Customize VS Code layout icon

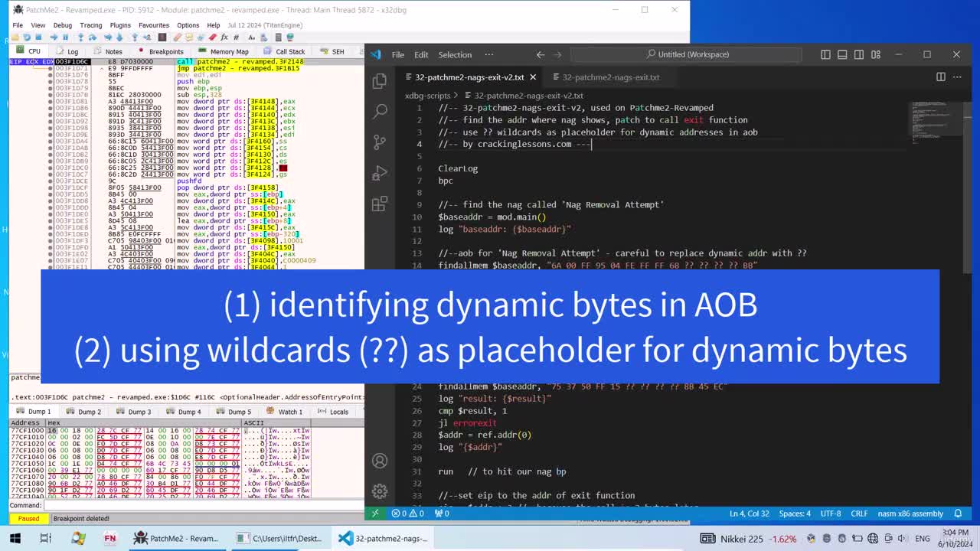click(x=876, y=54)
